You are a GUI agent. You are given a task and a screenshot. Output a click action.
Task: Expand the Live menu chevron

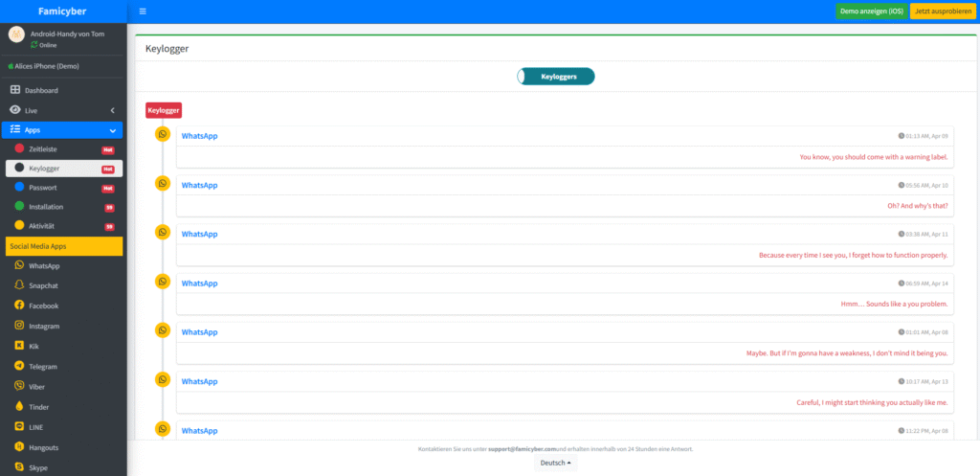(113, 110)
